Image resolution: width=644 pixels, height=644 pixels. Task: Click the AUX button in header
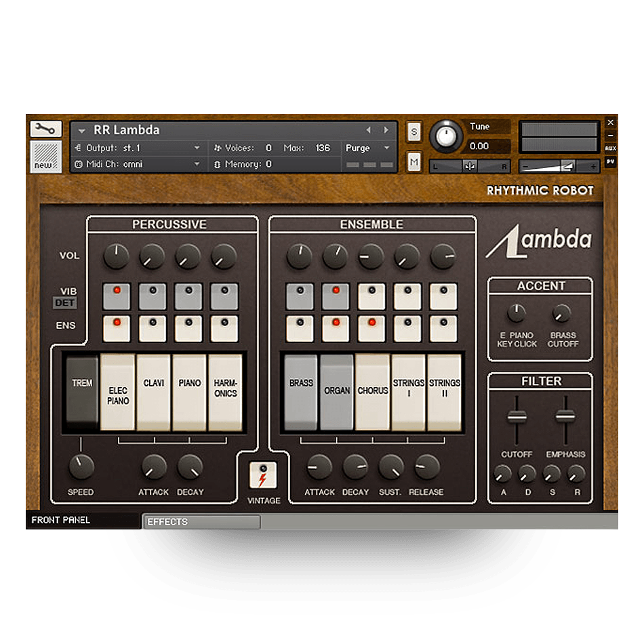[610, 148]
